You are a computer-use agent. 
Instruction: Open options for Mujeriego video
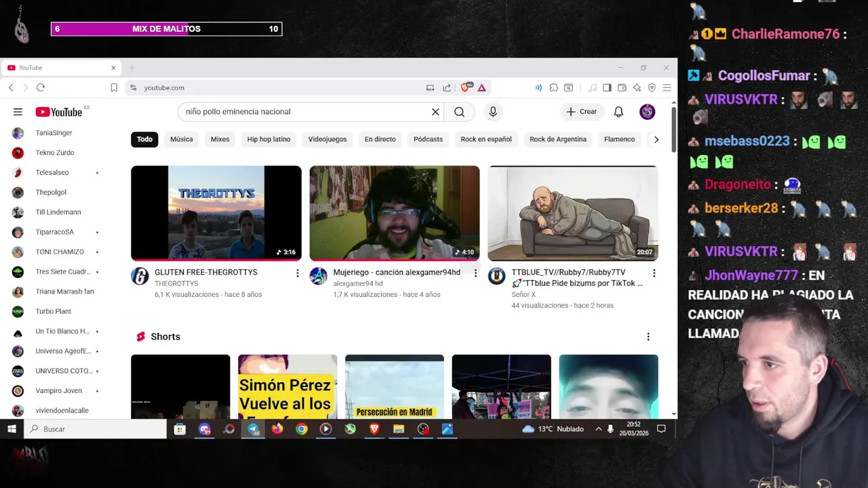475,273
